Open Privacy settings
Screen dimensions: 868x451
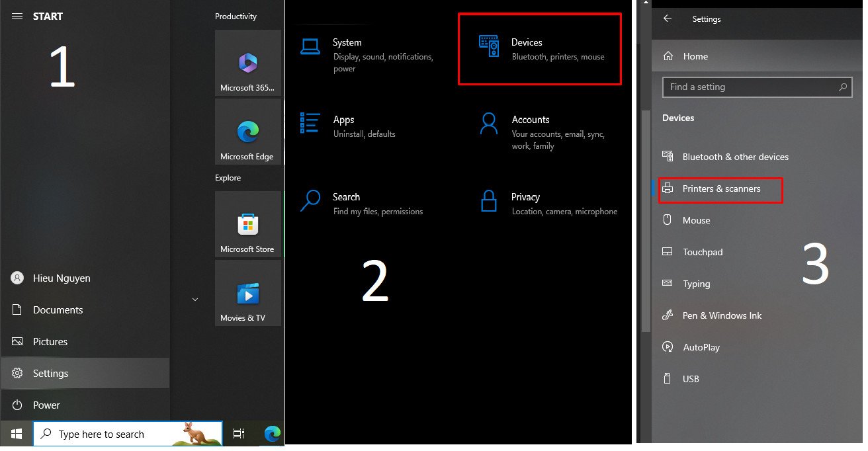click(x=525, y=203)
